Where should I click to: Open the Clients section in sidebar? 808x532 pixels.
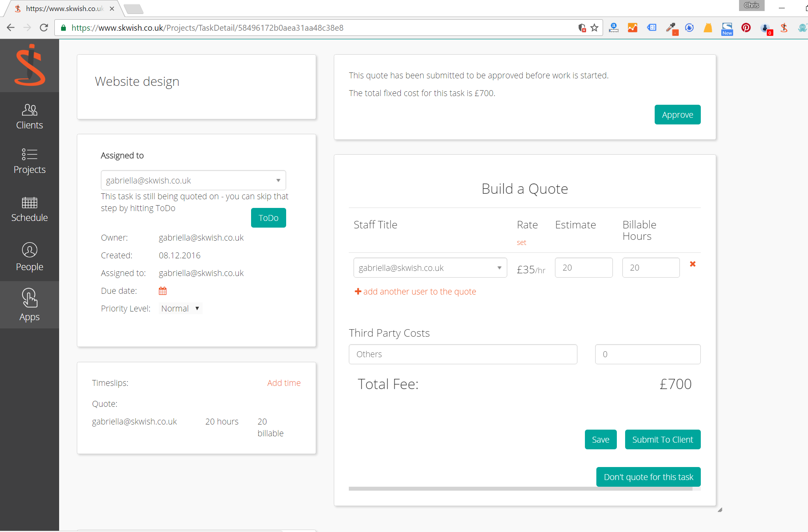coord(30,117)
